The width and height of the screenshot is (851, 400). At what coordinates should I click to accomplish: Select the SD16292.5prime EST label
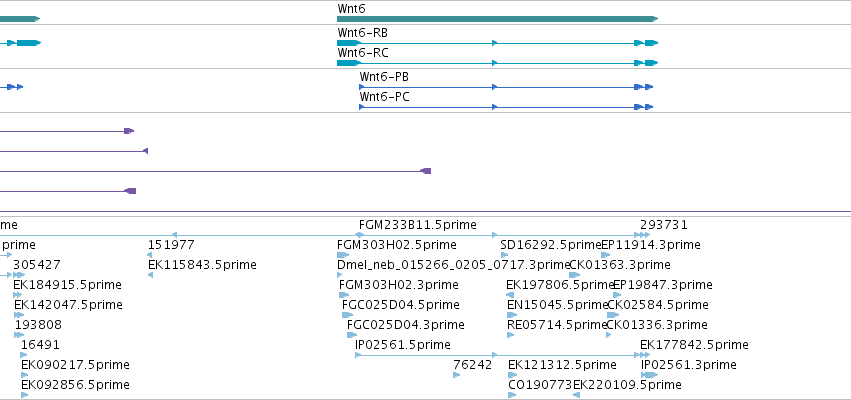tap(551, 245)
